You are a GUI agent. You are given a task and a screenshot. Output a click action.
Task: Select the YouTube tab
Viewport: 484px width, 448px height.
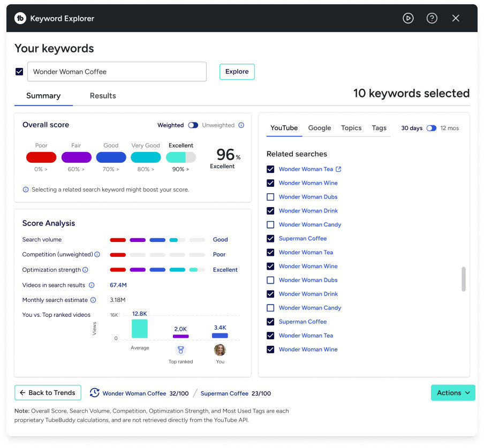[284, 128]
